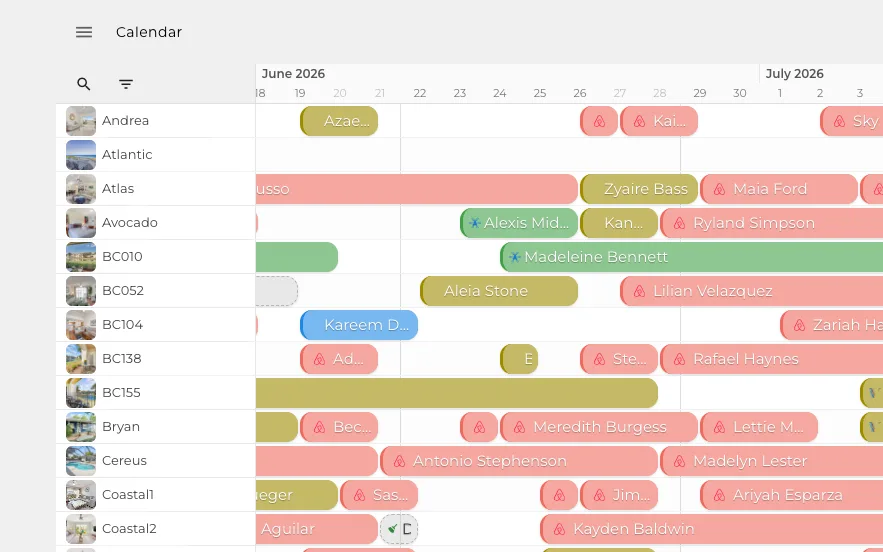883x552 pixels.
Task: Open the Ad... Airbnb booking on BC138
Action: tap(339, 359)
